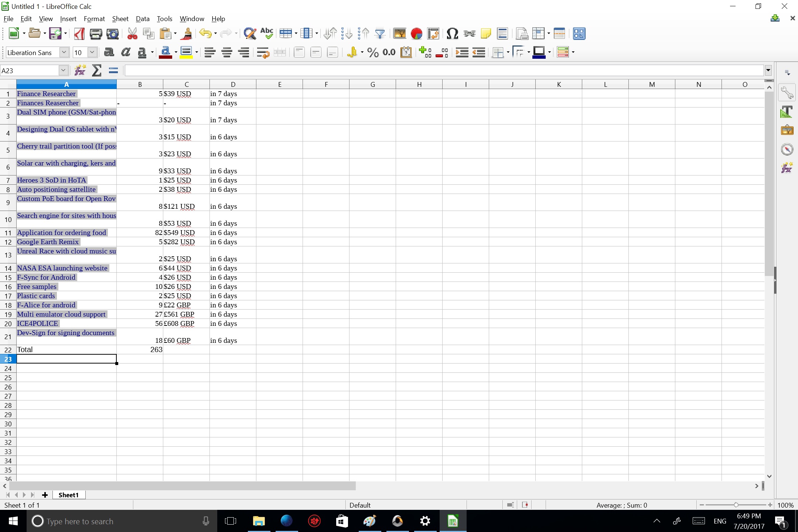
Task: Open the sidebar settings dropdown
Action: (788, 72)
